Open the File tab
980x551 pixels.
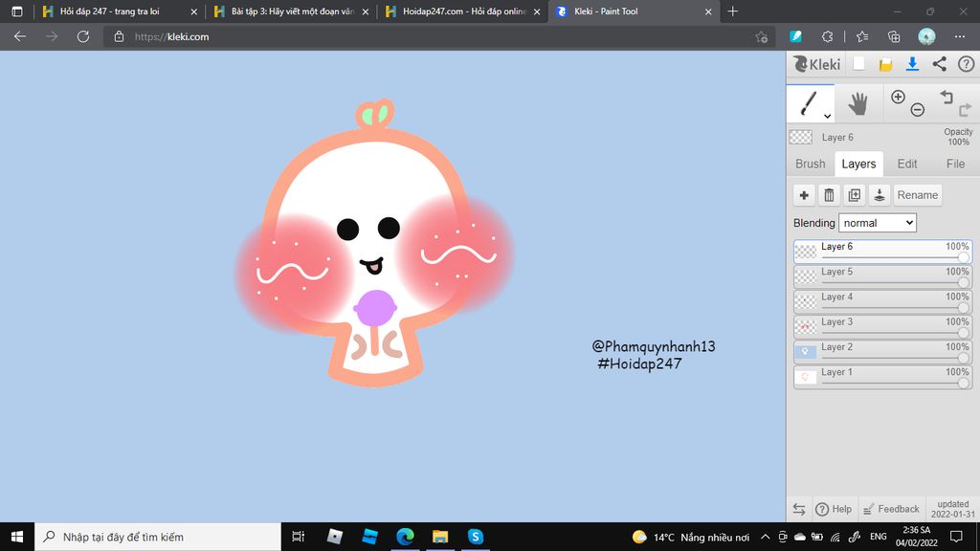pos(955,164)
